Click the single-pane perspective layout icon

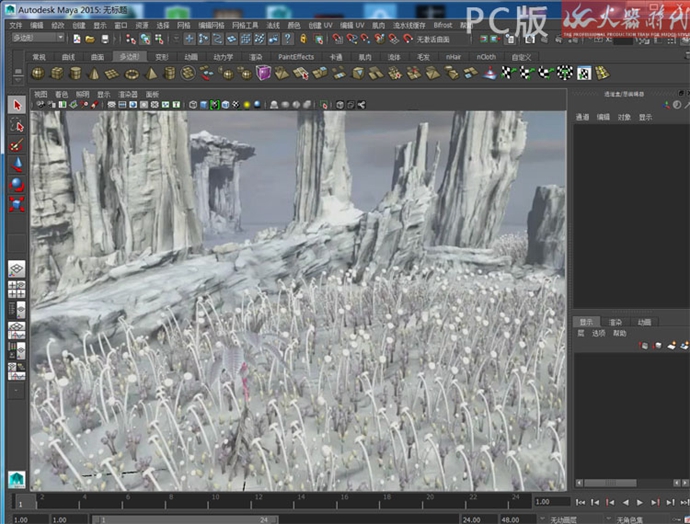tap(16, 269)
